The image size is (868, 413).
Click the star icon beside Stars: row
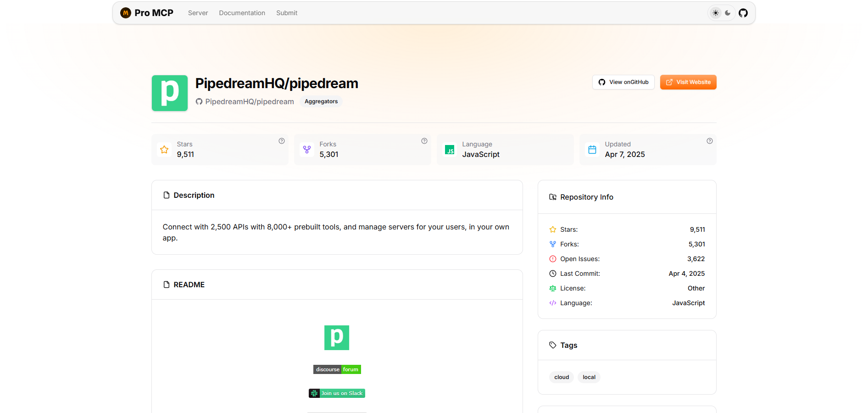tap(553, 229)
